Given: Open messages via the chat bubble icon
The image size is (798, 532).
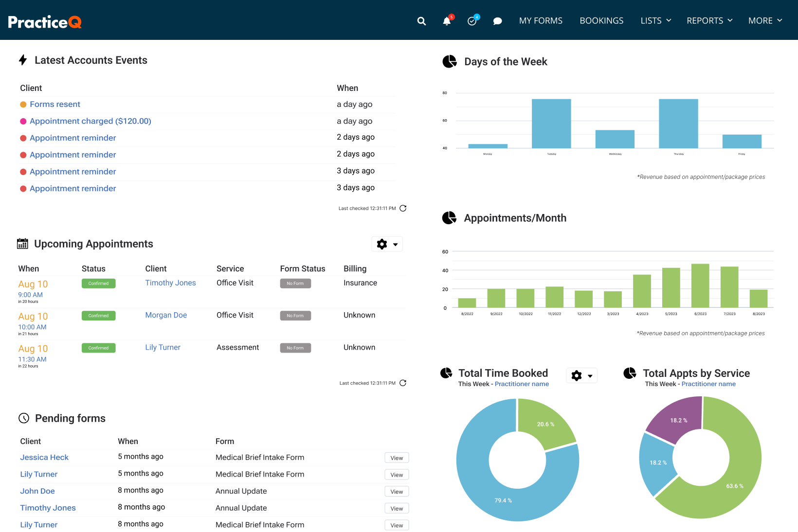Looking at the screenshot, I should [497, 21].
